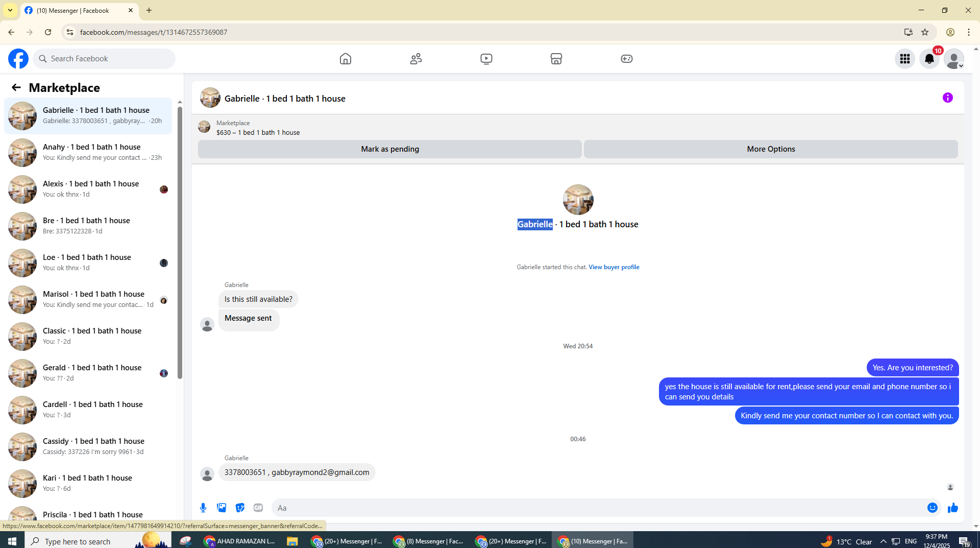Open Cardell conversation

click(x=88, y=410)
